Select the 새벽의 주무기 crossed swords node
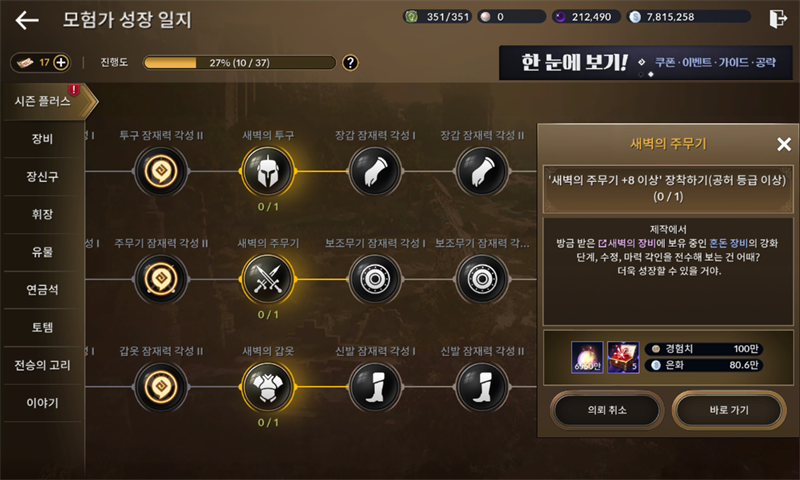Image resolution: width=800 pixels, height=480 pixels. [268, 280]
